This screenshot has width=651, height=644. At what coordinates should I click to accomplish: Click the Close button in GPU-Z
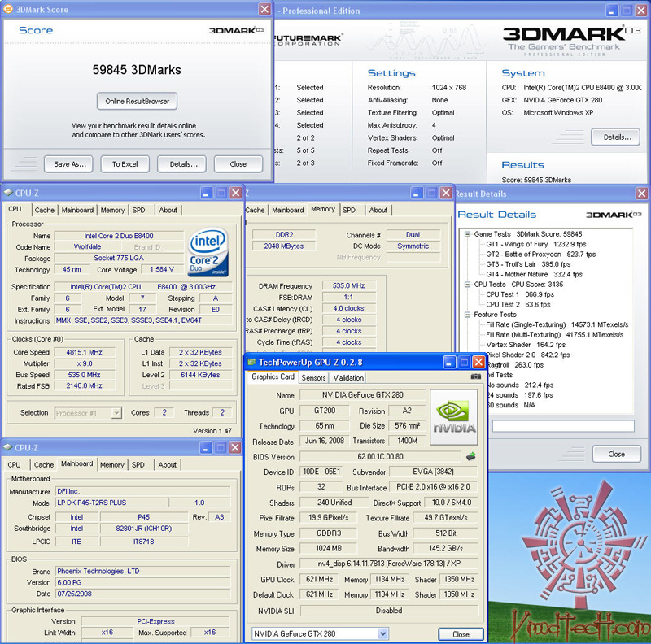[x=461, y=634]
